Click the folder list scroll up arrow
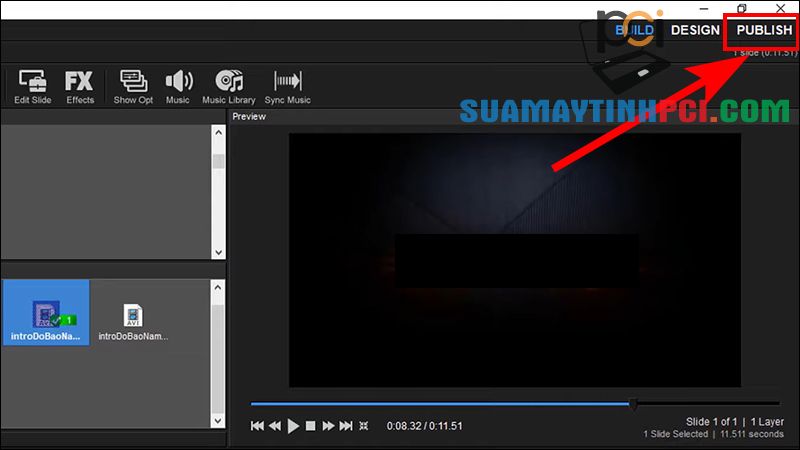Image resolution: width=800 pixels, height=450 pixels. 218,132
